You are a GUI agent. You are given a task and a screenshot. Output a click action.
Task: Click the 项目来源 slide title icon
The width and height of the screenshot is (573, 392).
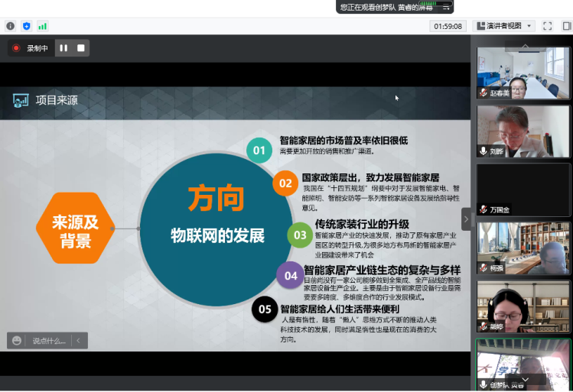pyautogui.click(x=21, y=100)
